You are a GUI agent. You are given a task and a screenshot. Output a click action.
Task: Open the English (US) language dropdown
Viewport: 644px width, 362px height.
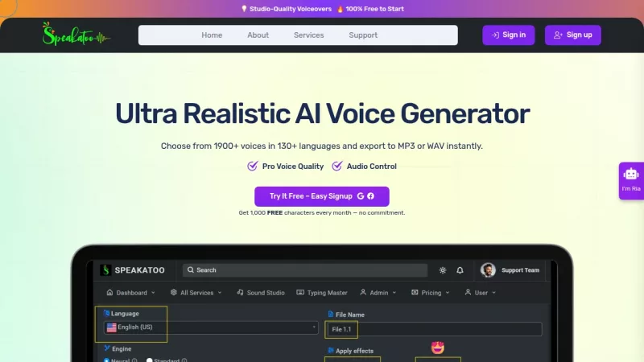point(211,327)
